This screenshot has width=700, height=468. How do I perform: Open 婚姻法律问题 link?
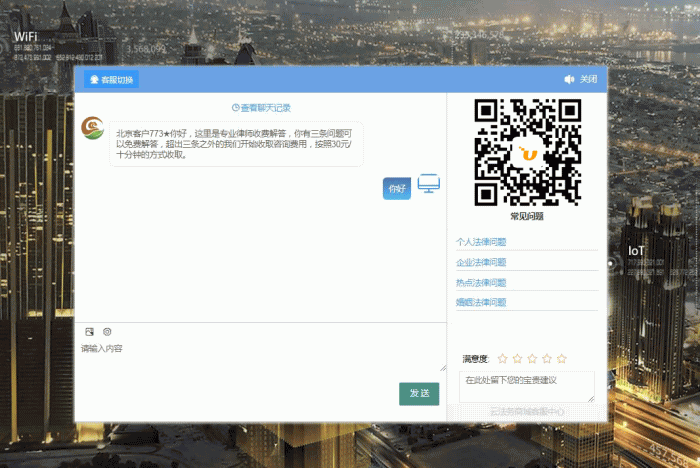481,302
